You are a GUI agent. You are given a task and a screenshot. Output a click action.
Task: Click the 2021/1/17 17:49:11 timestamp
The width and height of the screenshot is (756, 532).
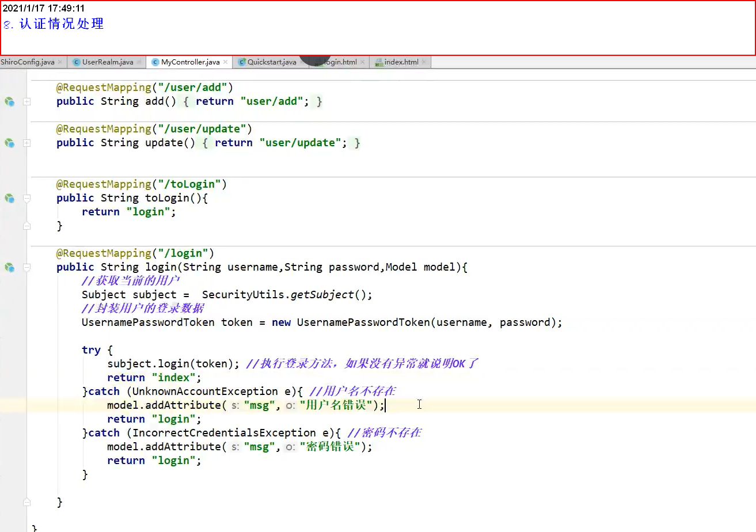[44, 8]
